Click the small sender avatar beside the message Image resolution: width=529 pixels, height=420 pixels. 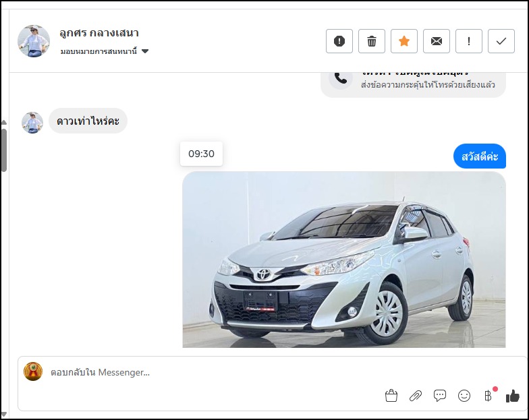[32, 123]
